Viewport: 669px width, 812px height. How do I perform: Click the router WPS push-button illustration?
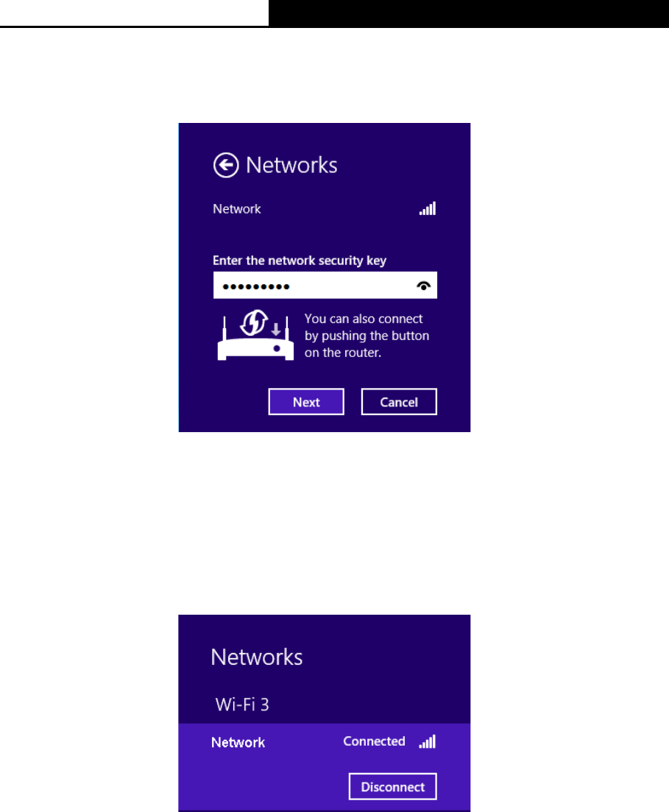tap(255, 335)
